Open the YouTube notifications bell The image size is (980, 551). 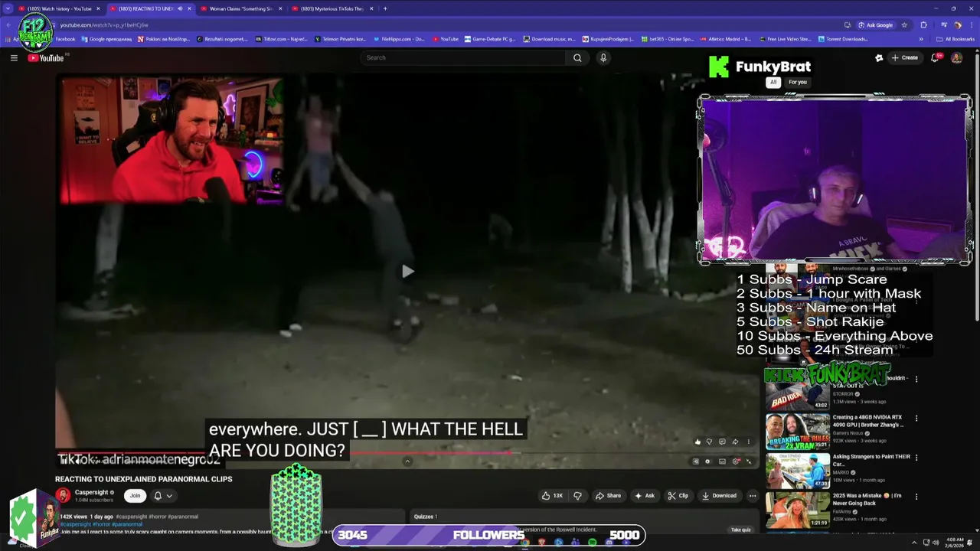(x=935, y=57)
